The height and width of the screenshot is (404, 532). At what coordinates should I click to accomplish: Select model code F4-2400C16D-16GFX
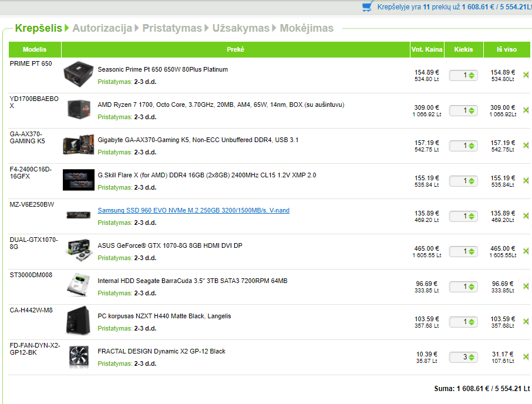click(31, 173)
